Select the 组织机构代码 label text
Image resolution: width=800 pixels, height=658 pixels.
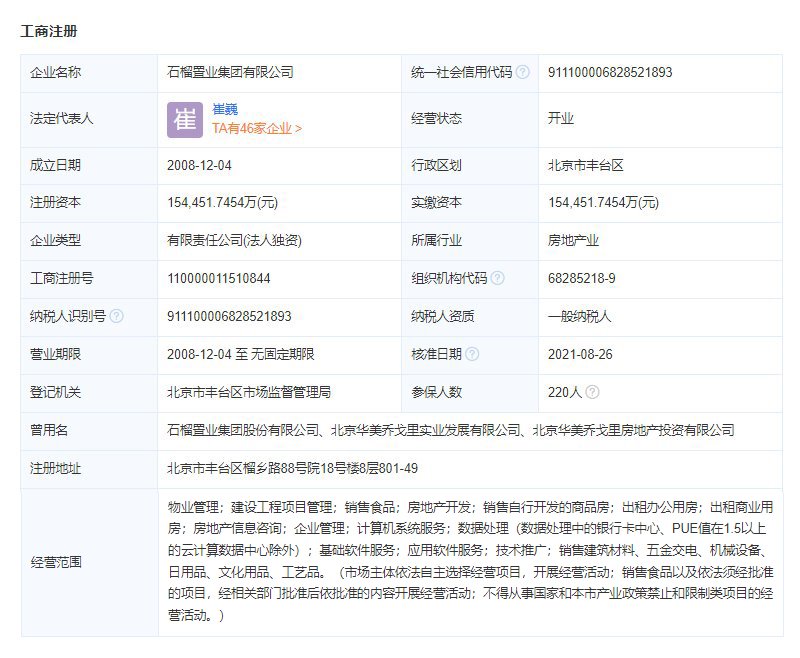(449, 278)
